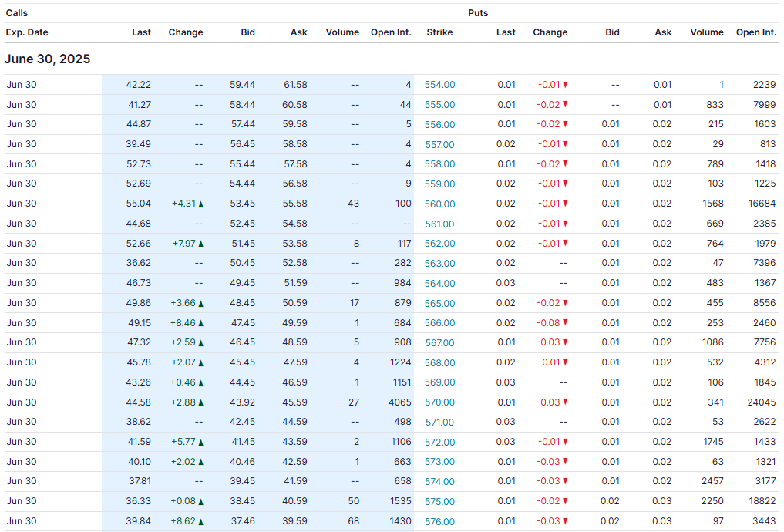Click the 559.00 strike link
This screenshot has height=532, width=784.
coord(439,184)
